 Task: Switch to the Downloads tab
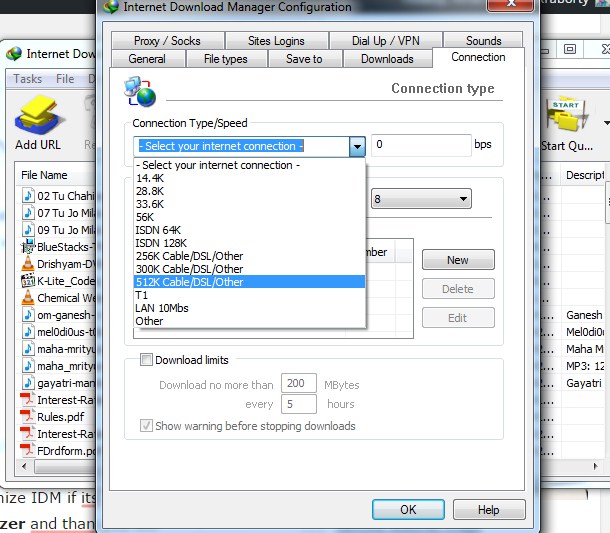(387, 59)
